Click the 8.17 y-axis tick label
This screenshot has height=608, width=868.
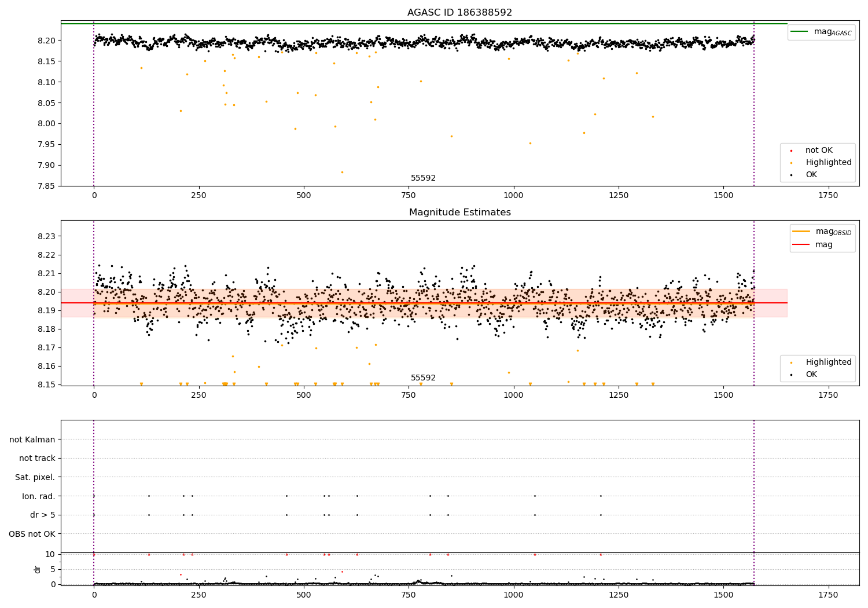(47, 347)
